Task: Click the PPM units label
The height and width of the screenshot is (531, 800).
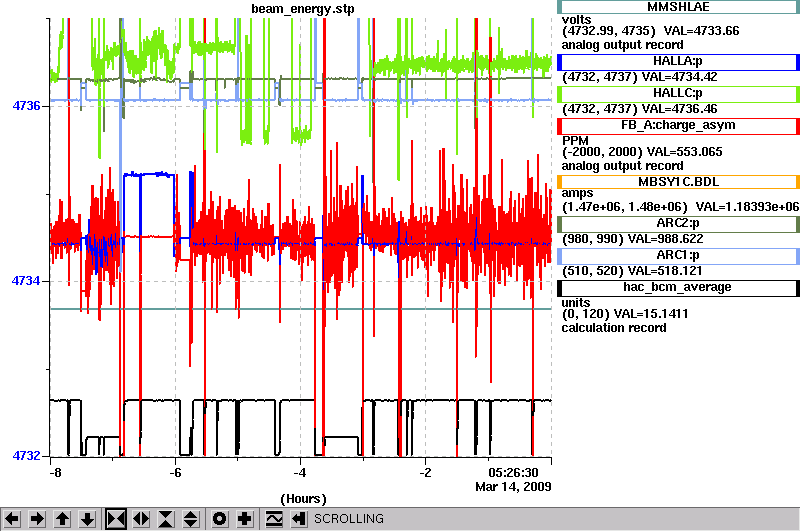Action: (x=575, y=141)
